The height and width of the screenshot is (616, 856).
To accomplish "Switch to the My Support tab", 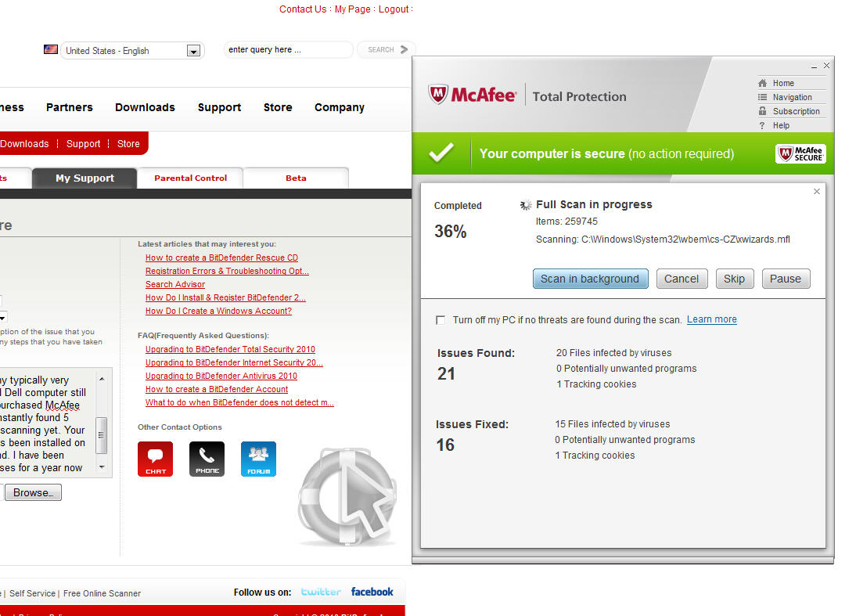I will click(x=85, y=178).
